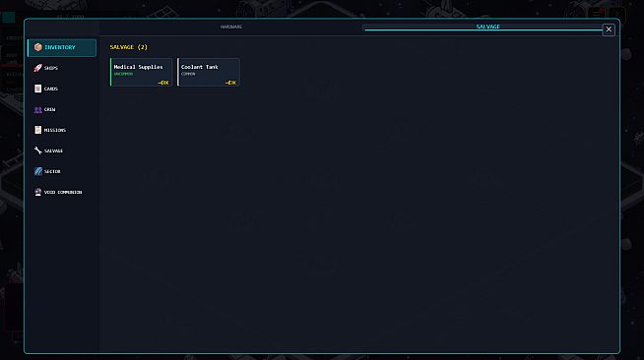Click the box icon beside Inventory
The height and width of the screenshot is (360, 644).
[x=38, y=47]
